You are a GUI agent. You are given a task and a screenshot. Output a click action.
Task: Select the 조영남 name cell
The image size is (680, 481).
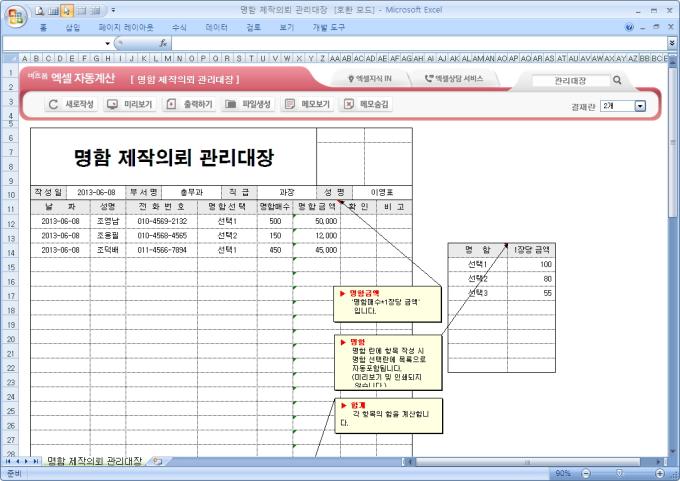pos(108,221)
